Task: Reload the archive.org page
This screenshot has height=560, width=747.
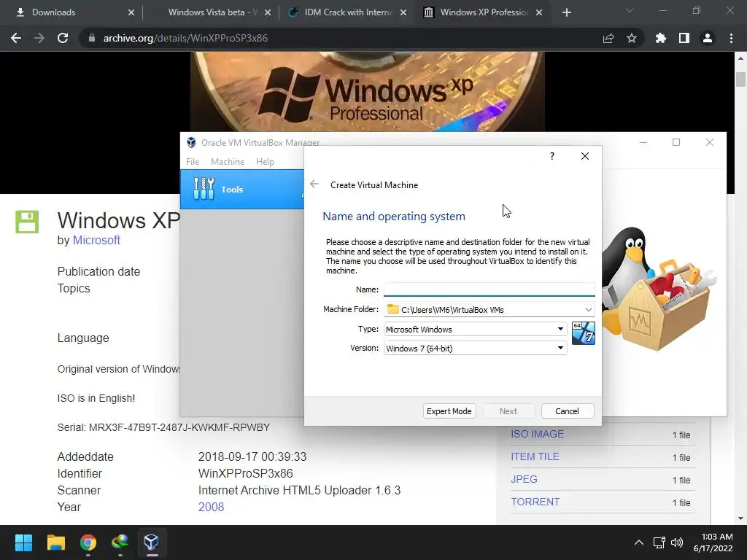Action: 63,38
